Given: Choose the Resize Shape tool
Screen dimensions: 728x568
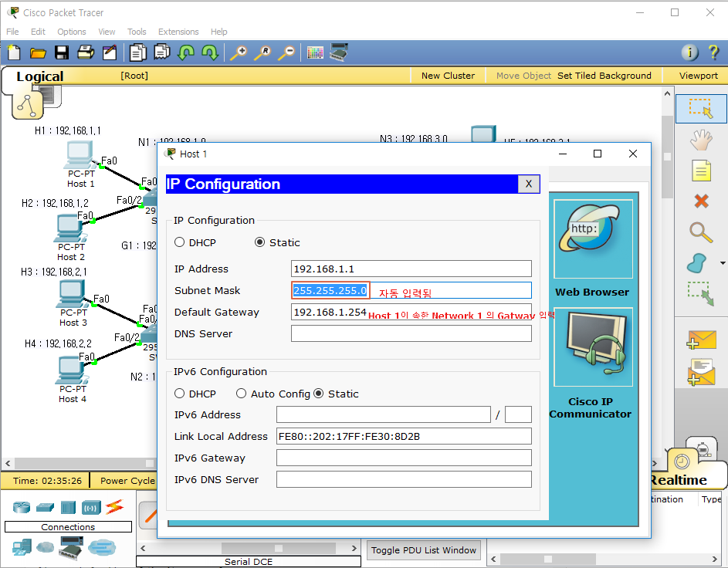Looking at the screenshot, I should coord(701,294).
